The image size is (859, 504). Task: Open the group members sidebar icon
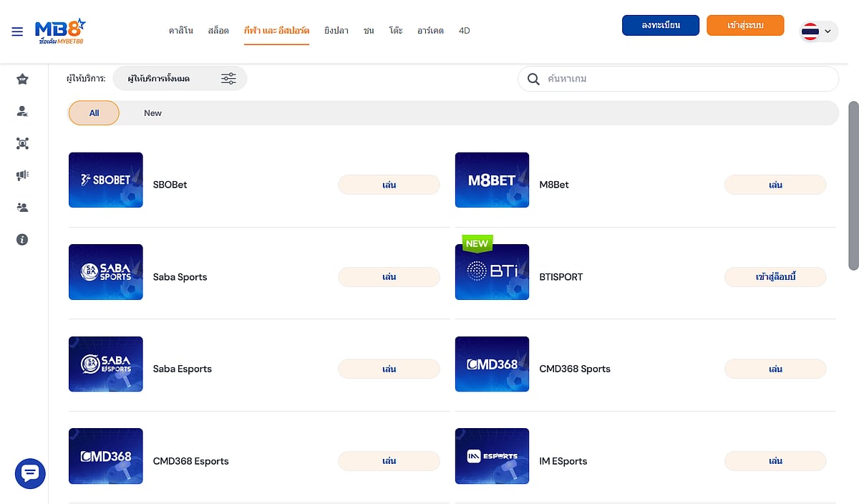[22, 208]
